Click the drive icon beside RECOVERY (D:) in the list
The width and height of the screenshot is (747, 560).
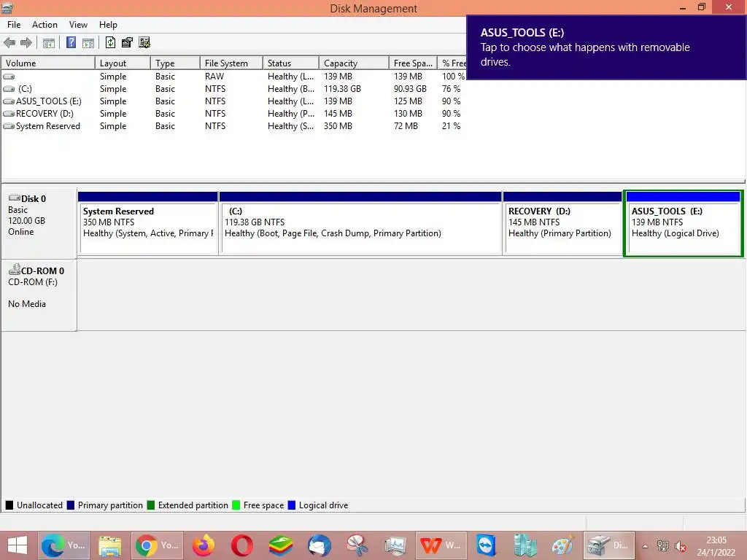9,113
